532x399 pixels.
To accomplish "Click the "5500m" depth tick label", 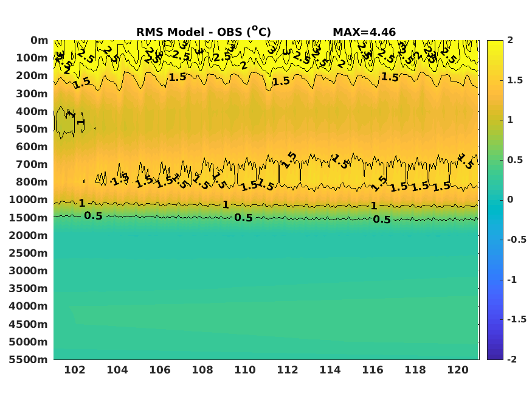I will (29, 359).
